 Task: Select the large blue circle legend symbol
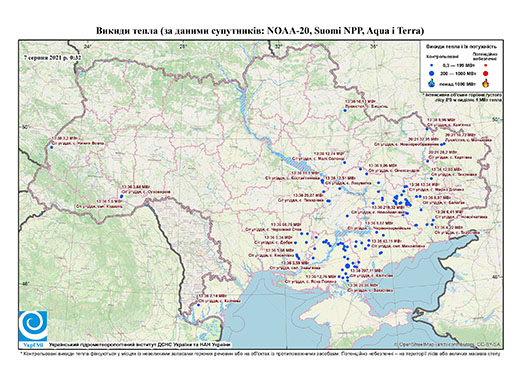432,73
